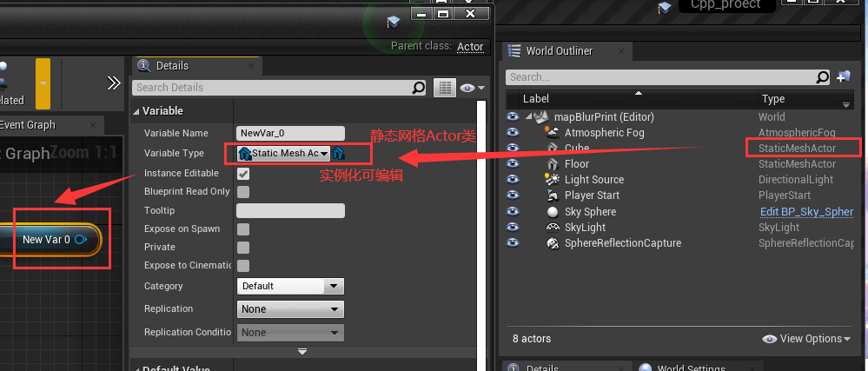Click the container type icon beside Variable Type

pyautogui.click(x=339, y=154)
